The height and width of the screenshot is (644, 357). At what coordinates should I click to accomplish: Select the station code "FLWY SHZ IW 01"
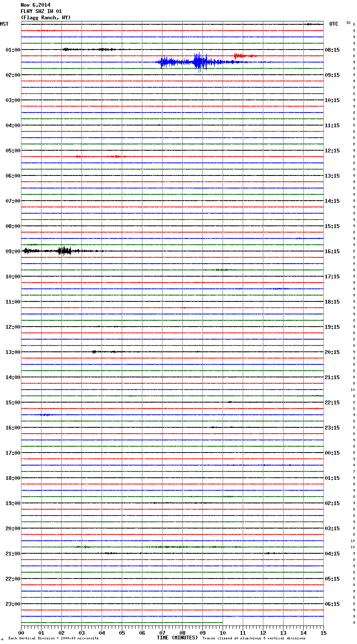[41, 11]
